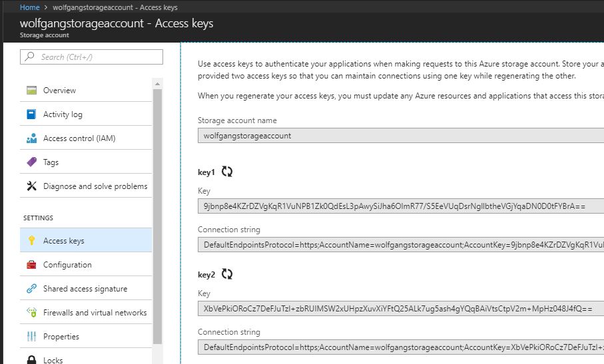This screenshot has height=364, width=604.
Task: Click the Firewalls and virtual networks icon
Action: click(31, 313)
